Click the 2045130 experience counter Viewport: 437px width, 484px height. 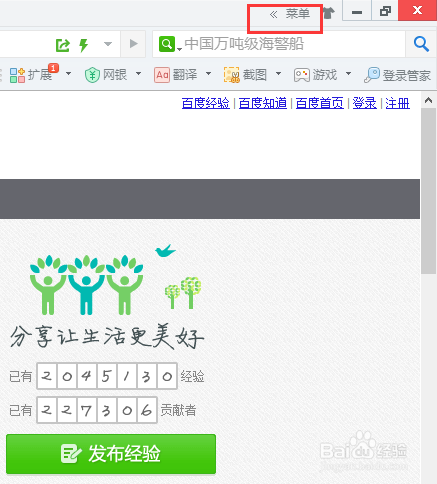[x=107, y=376]
